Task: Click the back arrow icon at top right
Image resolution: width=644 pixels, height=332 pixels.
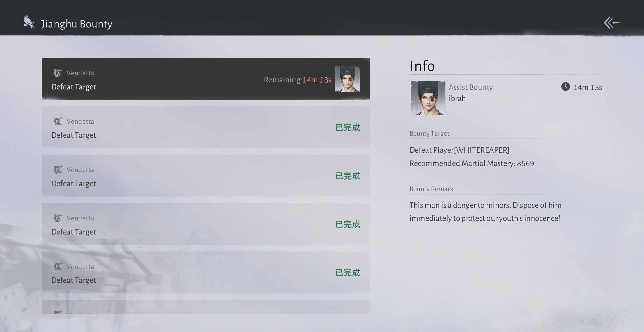Action: 612,23
